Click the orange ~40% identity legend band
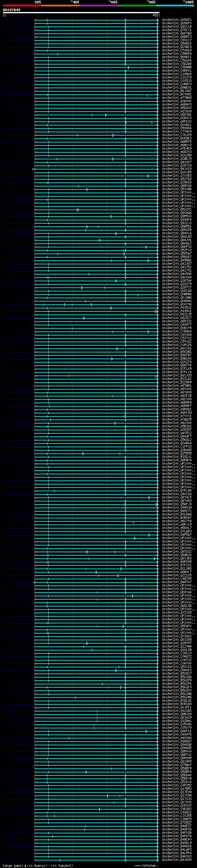 tap(60, 6)
